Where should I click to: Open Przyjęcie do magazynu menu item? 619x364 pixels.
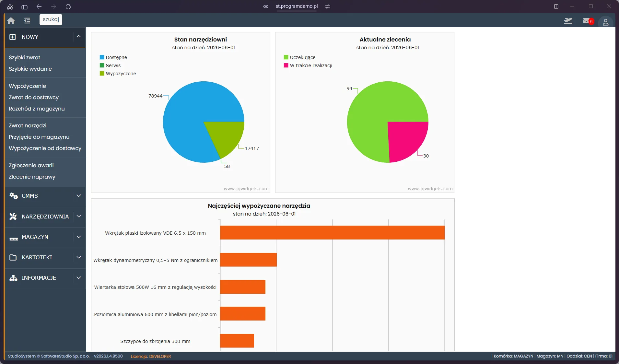click(39, 137)
